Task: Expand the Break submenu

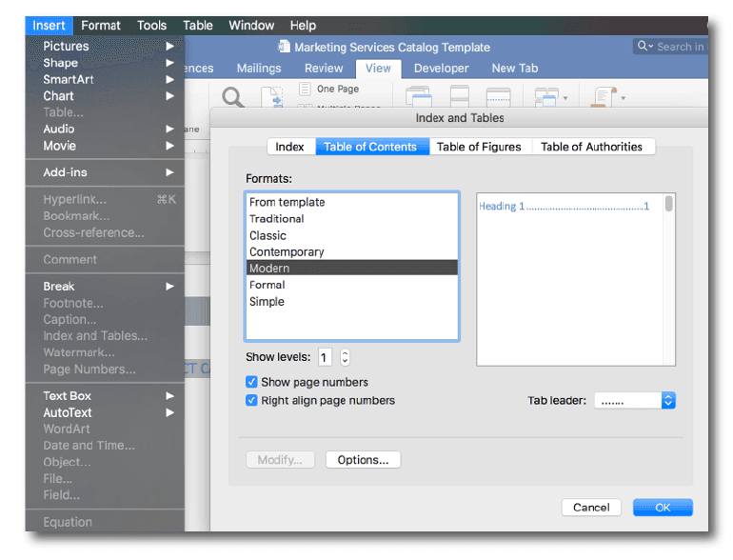Action: click(105, 287)
